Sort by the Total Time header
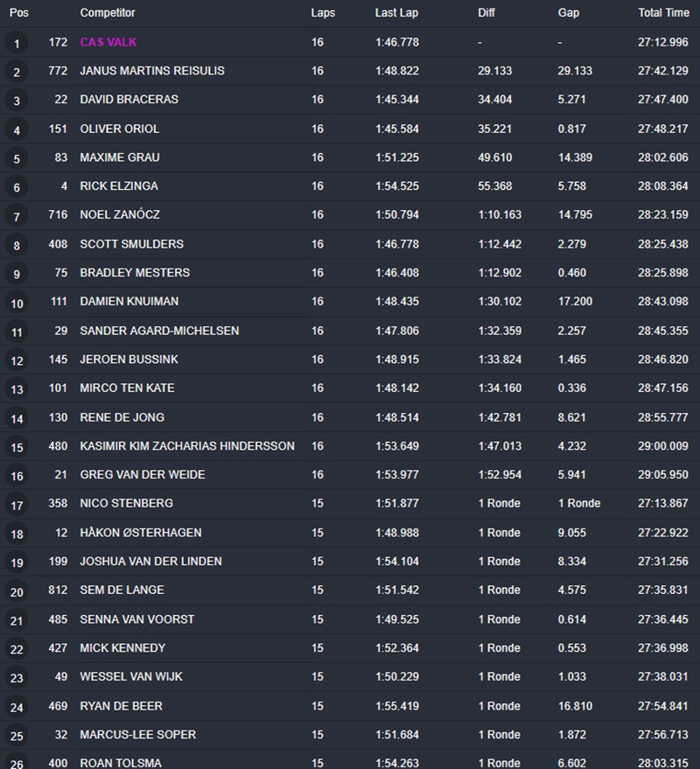This screenshot has height=769, width=700. (x=663, y=13)
